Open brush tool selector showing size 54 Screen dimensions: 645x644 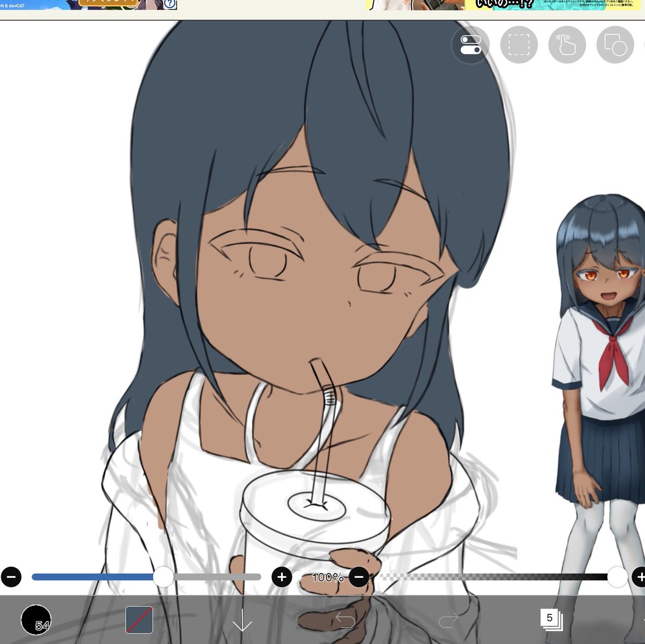point(36,620)
